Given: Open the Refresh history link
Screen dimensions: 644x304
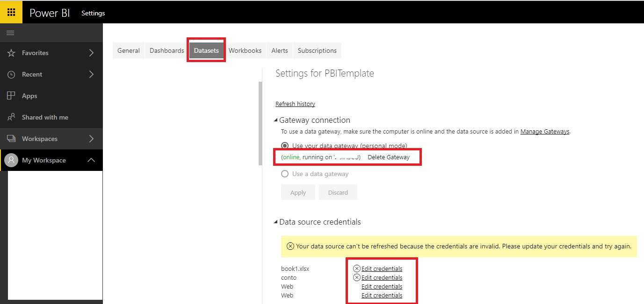Looking at the screenshot, I should (295, 104).
